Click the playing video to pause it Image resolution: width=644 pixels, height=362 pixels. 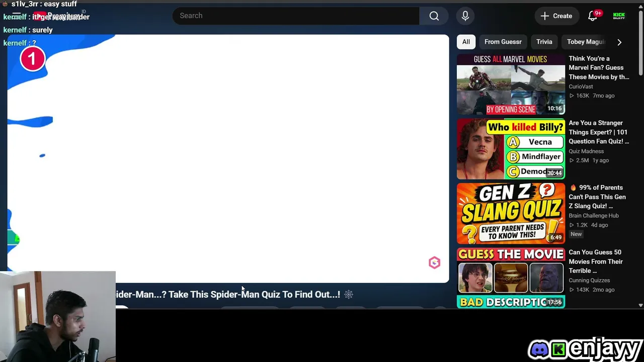coord(228,158)
